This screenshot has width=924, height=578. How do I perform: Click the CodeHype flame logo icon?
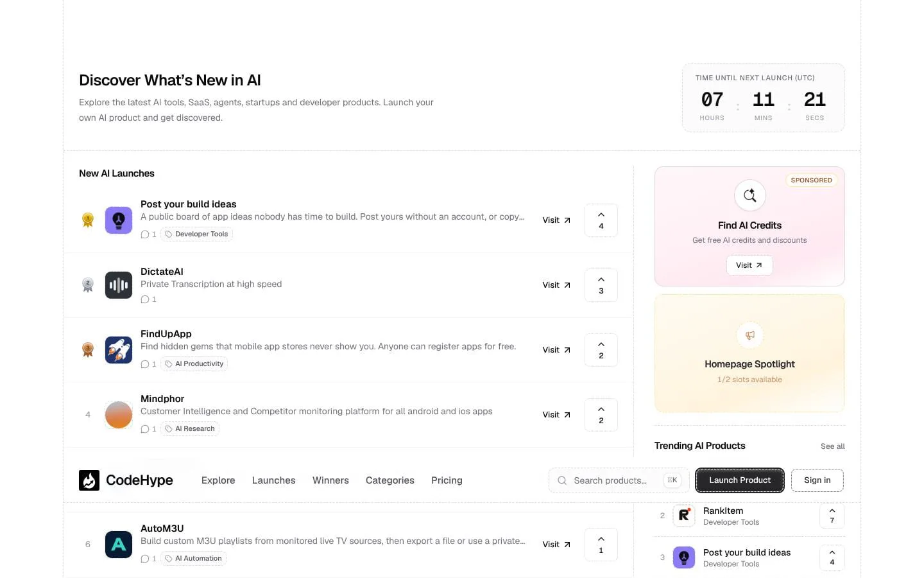(89, 480)
